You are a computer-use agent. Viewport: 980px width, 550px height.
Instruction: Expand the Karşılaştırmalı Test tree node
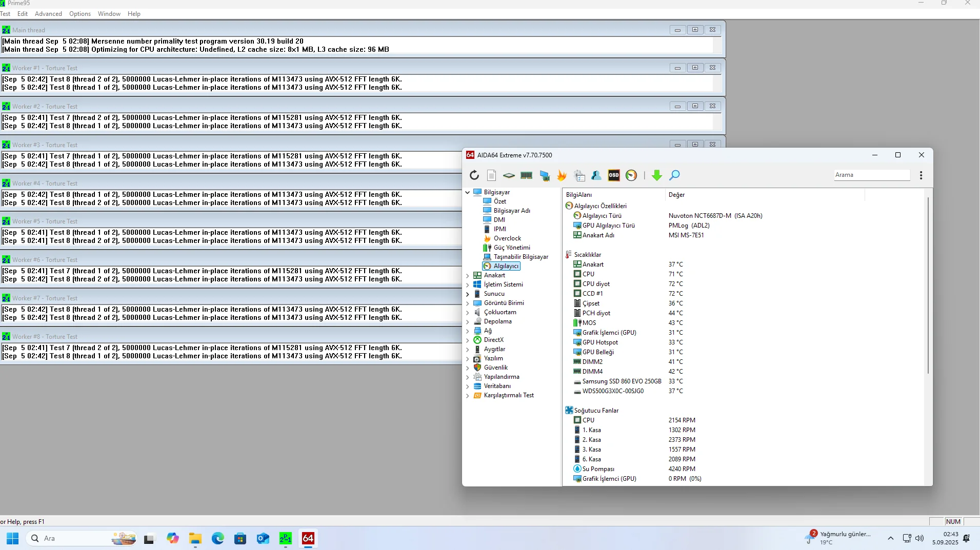468,396
